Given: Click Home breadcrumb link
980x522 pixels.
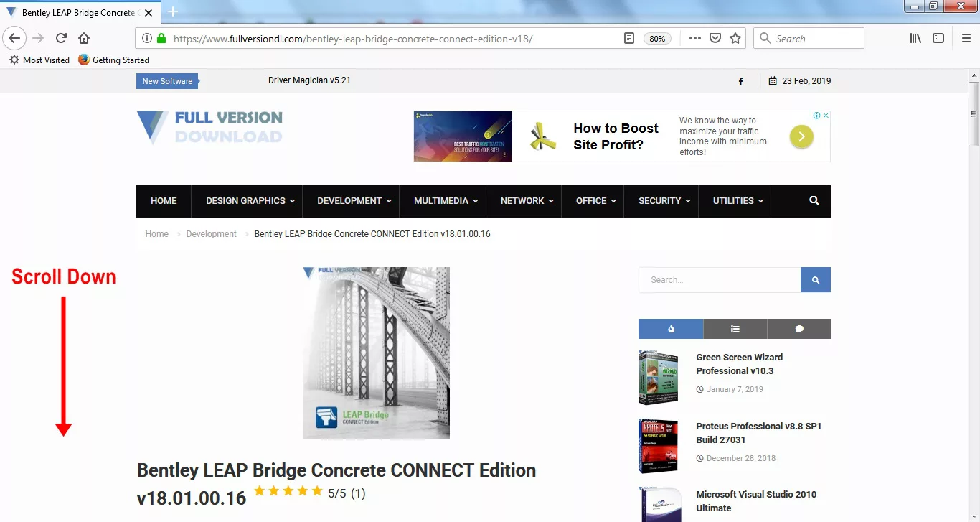Looking at the screenshot, I should point(156,234).
